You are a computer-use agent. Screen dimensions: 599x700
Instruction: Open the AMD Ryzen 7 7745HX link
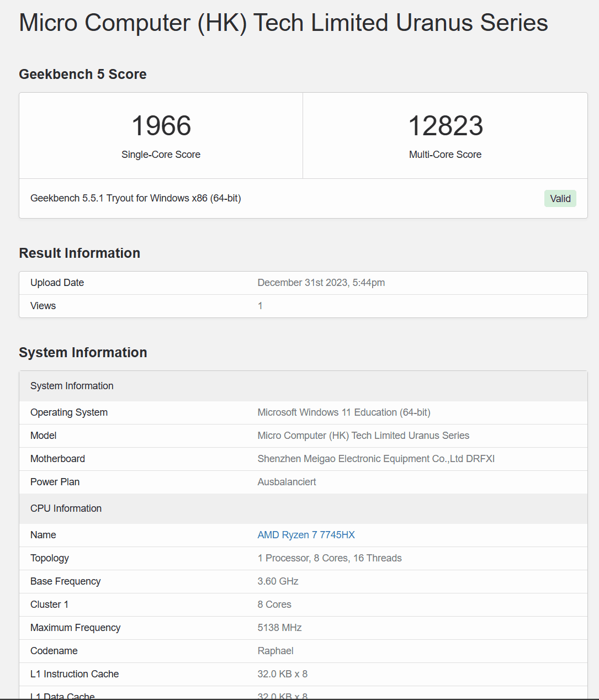click(306, 535)
